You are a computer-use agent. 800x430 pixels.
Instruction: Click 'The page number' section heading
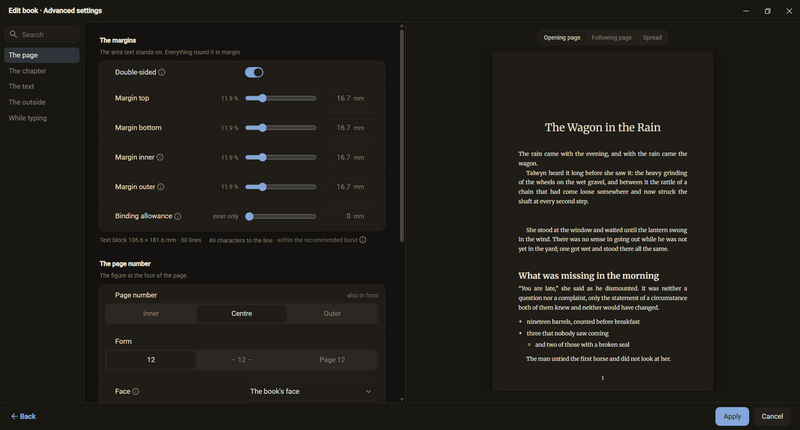click(x=125, y=264)
